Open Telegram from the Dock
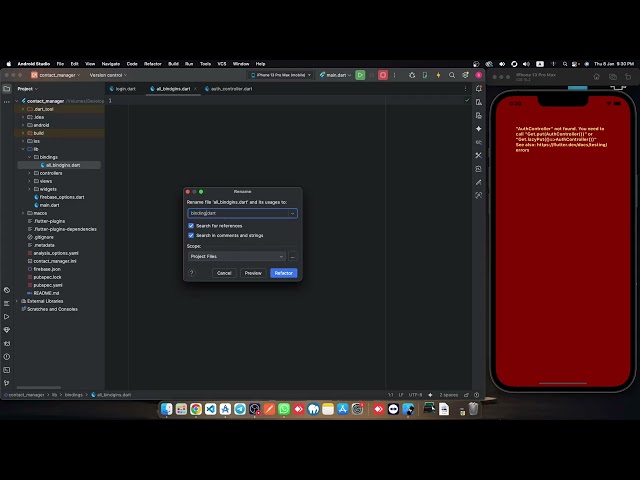 (240, 409)
